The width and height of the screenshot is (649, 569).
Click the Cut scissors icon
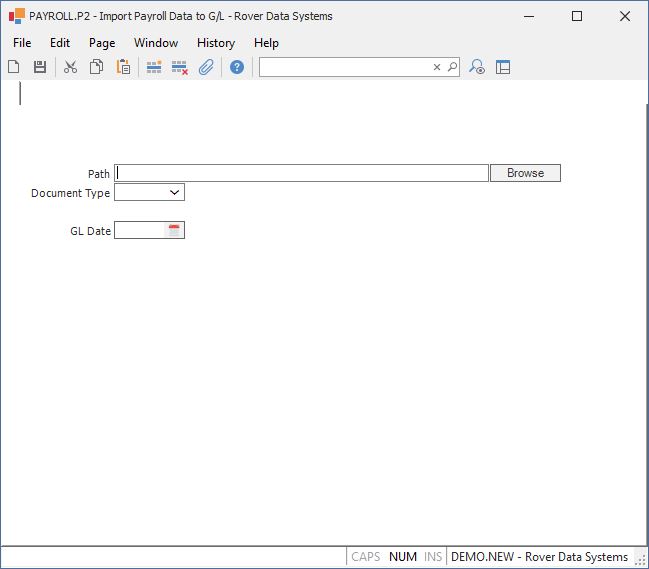click(x=70, y=67)
